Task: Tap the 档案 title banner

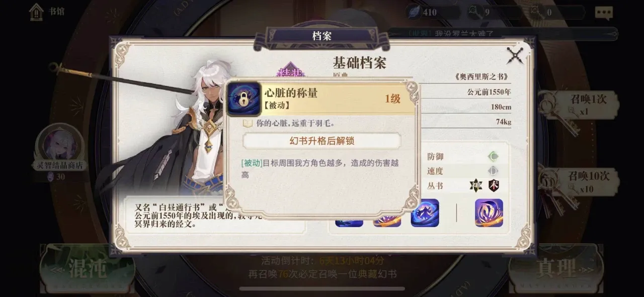Action: [x=321, y=36]
